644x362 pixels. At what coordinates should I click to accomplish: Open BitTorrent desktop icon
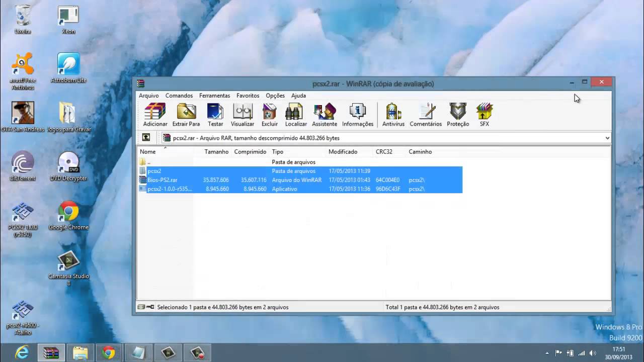click(23, 166)
